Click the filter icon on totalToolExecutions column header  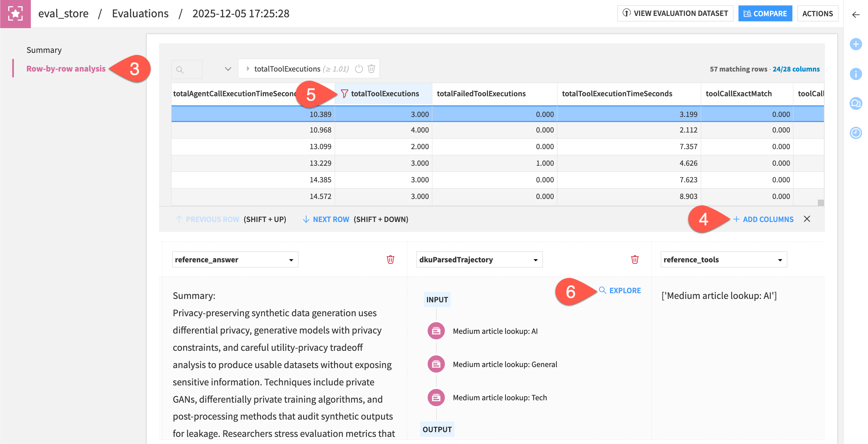click(x=344, y=94)
